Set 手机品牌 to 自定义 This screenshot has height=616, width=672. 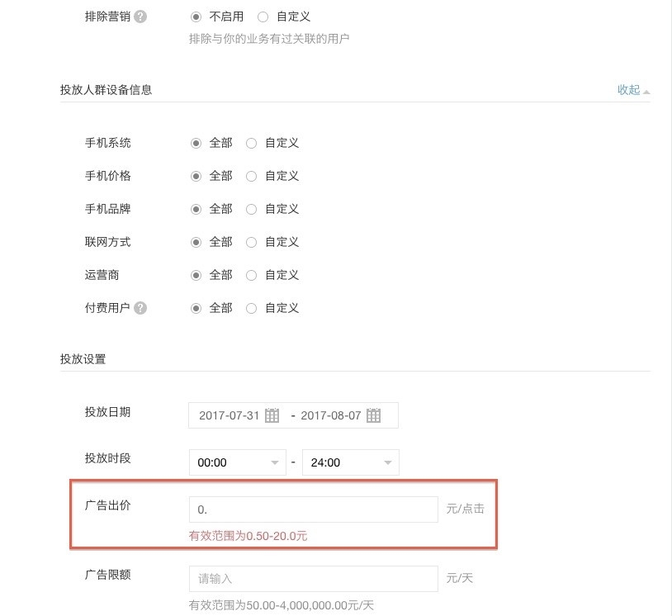pyautogui.click(x=252, y=209)
